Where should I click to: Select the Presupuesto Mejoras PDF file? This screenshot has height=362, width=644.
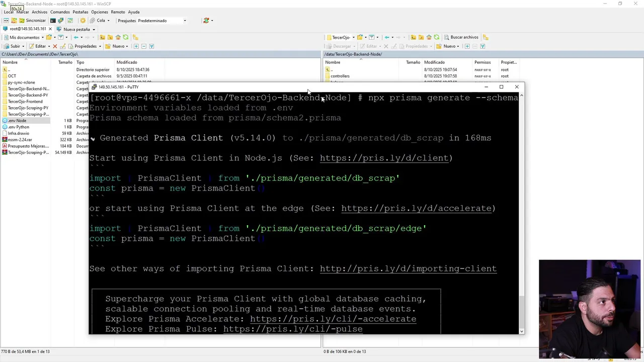[28, 146]
